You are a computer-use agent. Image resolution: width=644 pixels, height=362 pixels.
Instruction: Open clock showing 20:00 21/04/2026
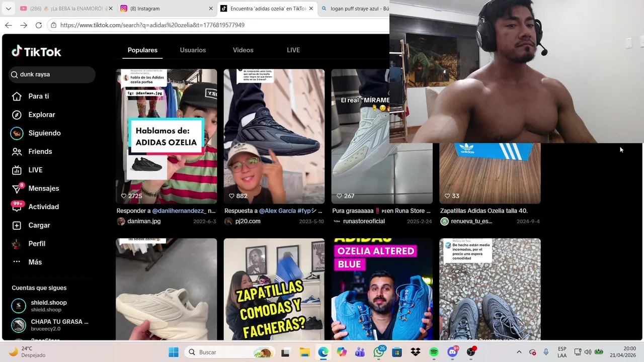[622, 352]
